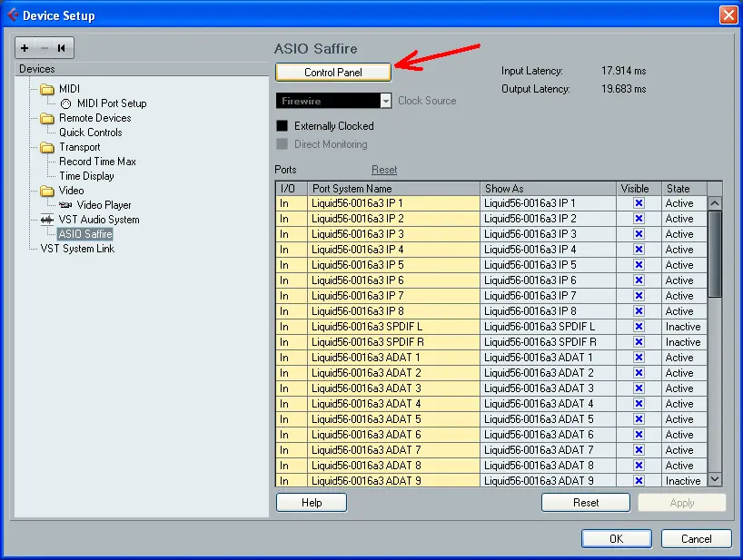This screenshot has height=560, width=743.
Task: Uncheck Visible for the ADAT 5 port
Action: tap(639, 419)
